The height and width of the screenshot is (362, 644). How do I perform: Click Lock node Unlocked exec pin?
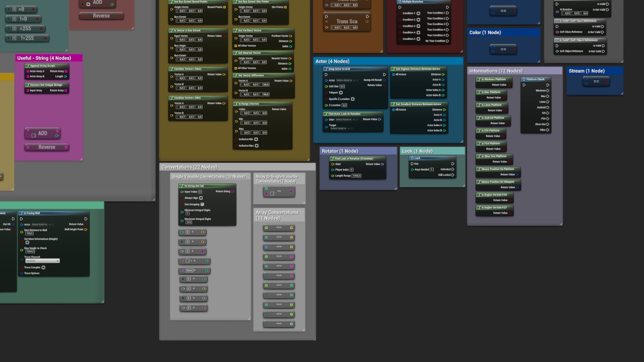[x=453, y=169]
